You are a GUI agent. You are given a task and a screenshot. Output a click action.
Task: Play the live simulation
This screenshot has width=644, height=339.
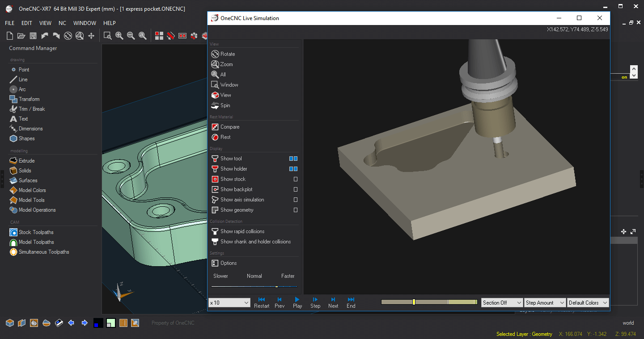297,302
